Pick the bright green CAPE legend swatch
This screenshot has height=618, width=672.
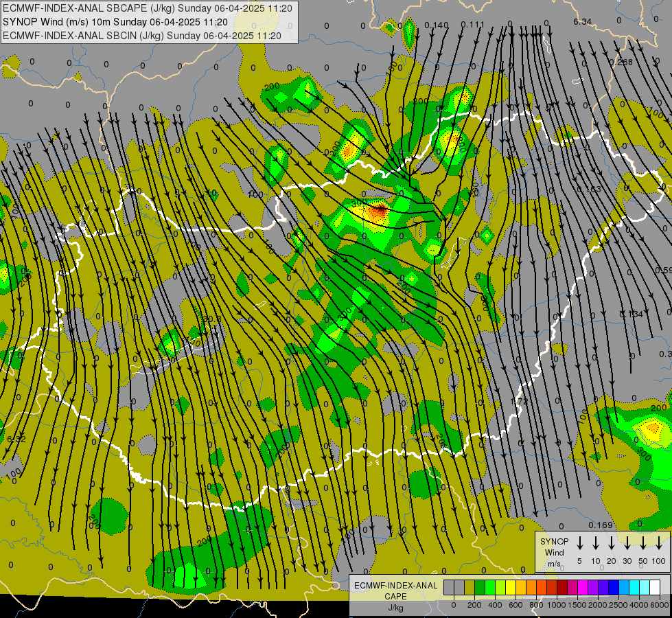click(490, 587)
